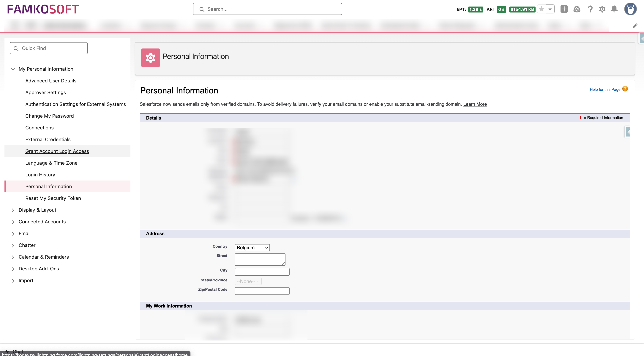Open the Country dropdown showing Belgium
644x356 pixels.
pos(252,247)
